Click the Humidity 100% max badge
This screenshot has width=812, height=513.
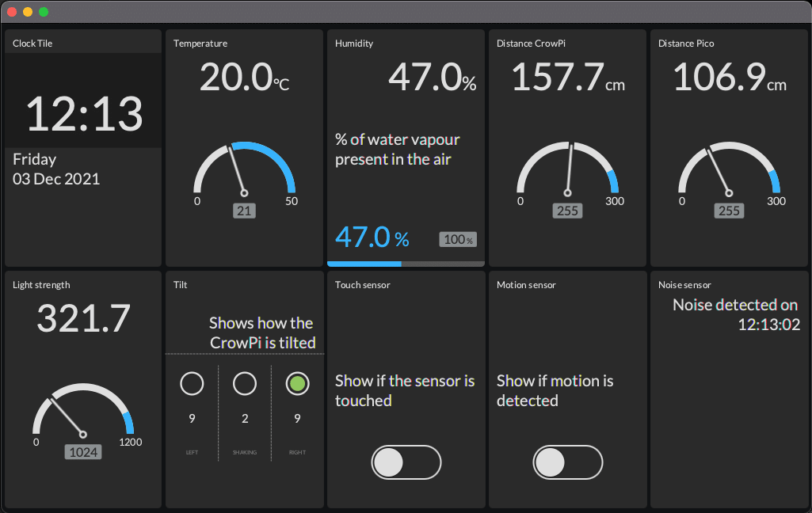coord(459,239)
